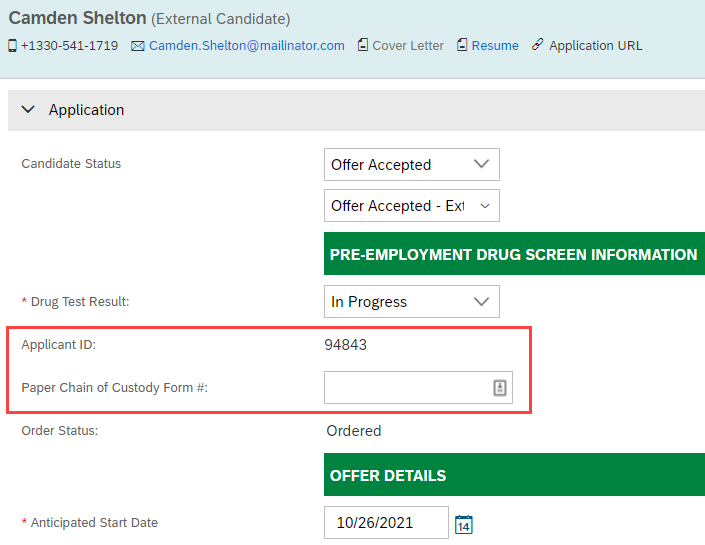Open the Drug Test Result In Progress dropdown

[411, 301]
